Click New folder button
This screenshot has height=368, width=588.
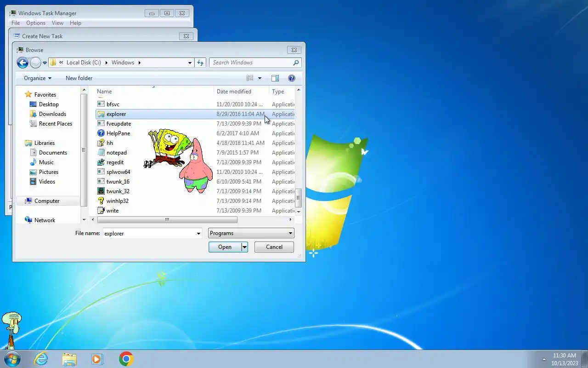[x=79, y=78]
